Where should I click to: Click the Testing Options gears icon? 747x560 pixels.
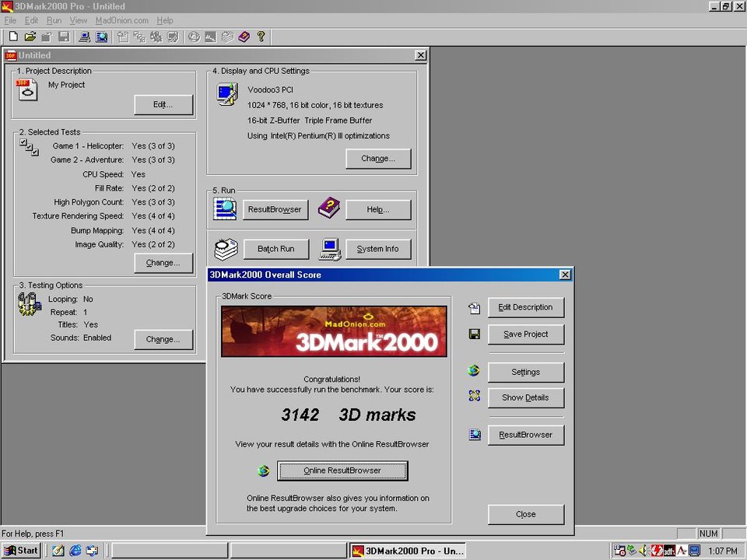[29, 304]
